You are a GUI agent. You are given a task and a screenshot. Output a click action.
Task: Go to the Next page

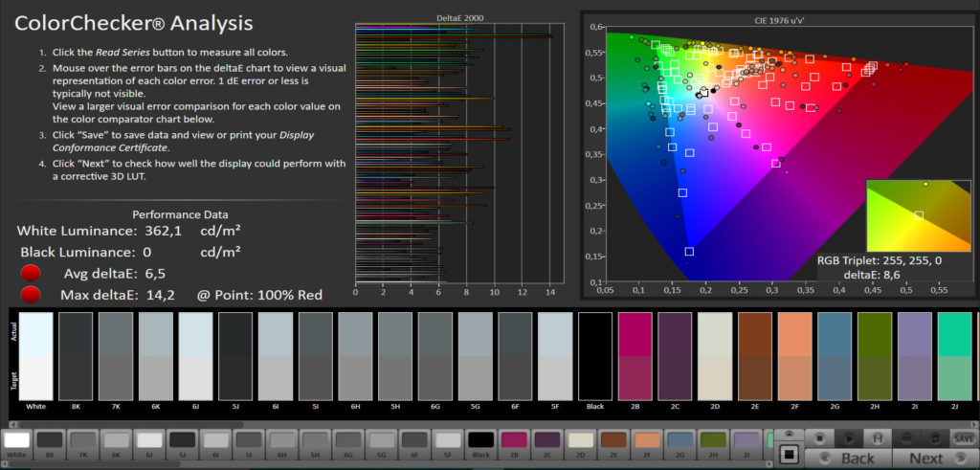pyautogui.click(x=936, y=459)
